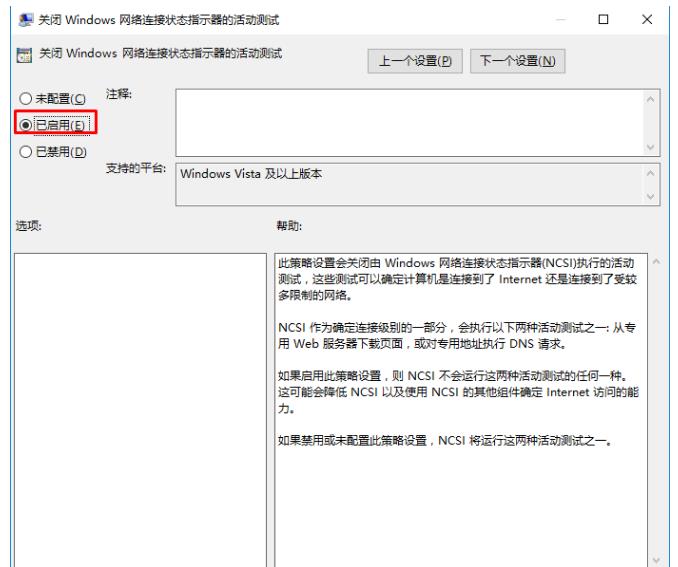The height and width of the screenshot is (567, 678).
Task: Maximize the policy settings window
Action: [x=603, y=19]
